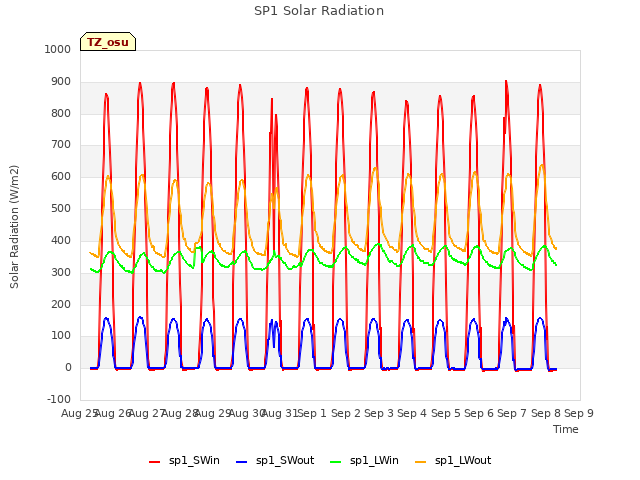Click the Sep 8 x-axis label

point(546,413)
